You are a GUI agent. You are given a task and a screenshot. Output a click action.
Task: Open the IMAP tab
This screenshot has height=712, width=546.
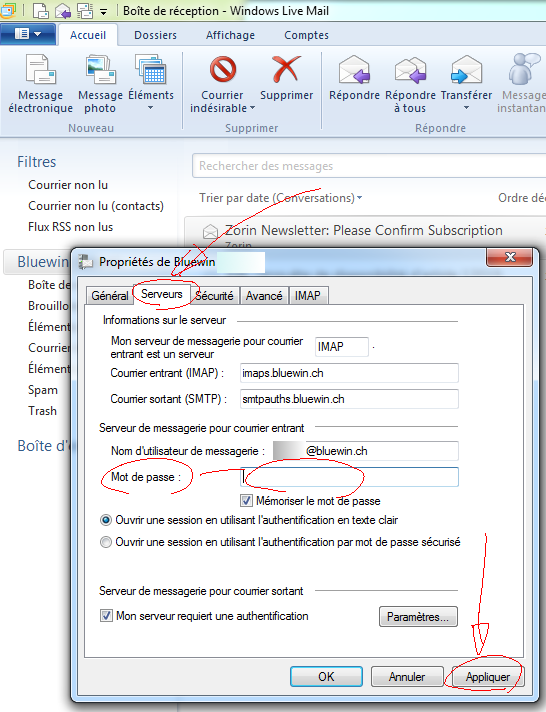coord(308,296)
